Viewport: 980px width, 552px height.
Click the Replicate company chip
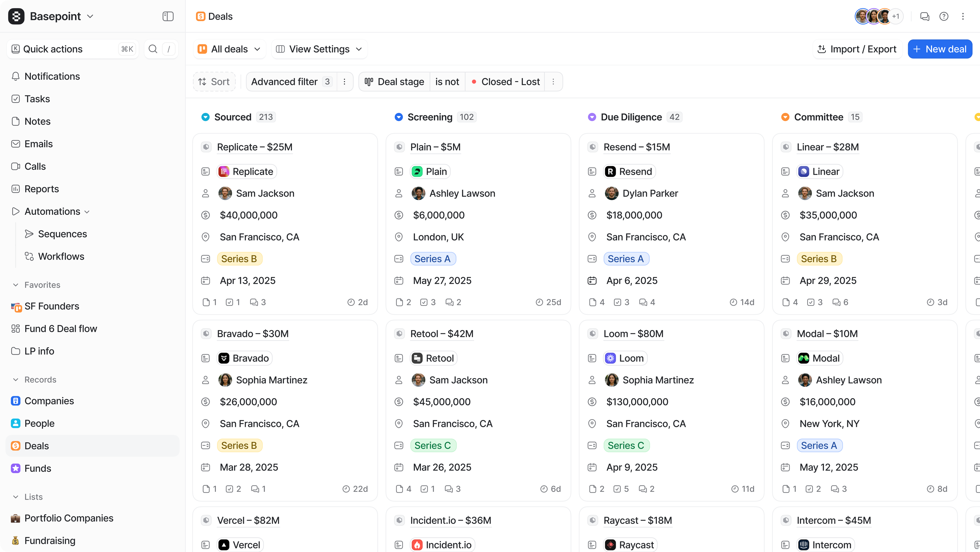(x=247, y=171)
